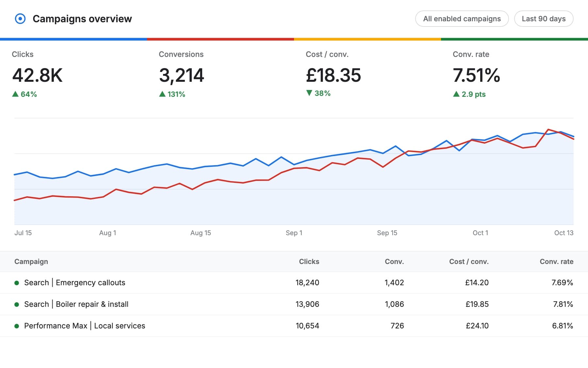Sort table by Conv. column header
Screen dimensions: 588x368
394,261
